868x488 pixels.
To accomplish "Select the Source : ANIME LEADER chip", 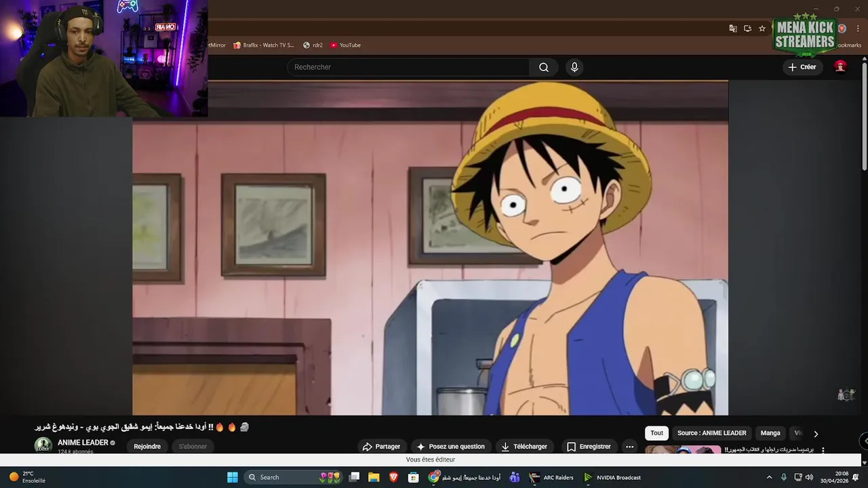I will (711, 433).
